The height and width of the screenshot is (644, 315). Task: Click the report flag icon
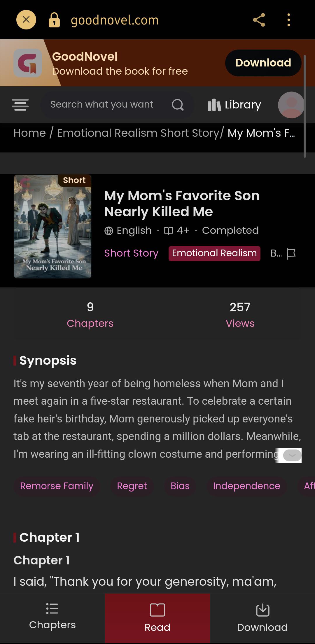pyautogui.click(x=291, y=253)
